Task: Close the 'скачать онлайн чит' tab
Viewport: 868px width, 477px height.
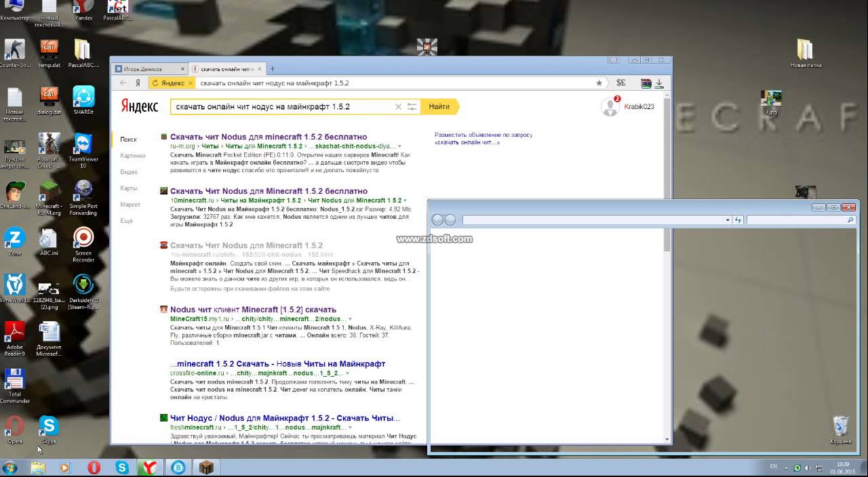Action: pos(260,68)
